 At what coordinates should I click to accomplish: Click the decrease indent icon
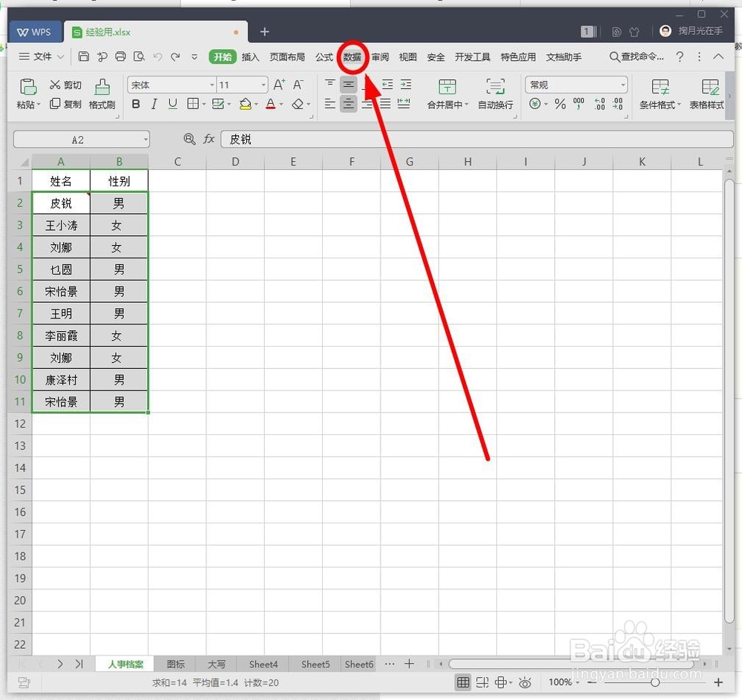387,85
